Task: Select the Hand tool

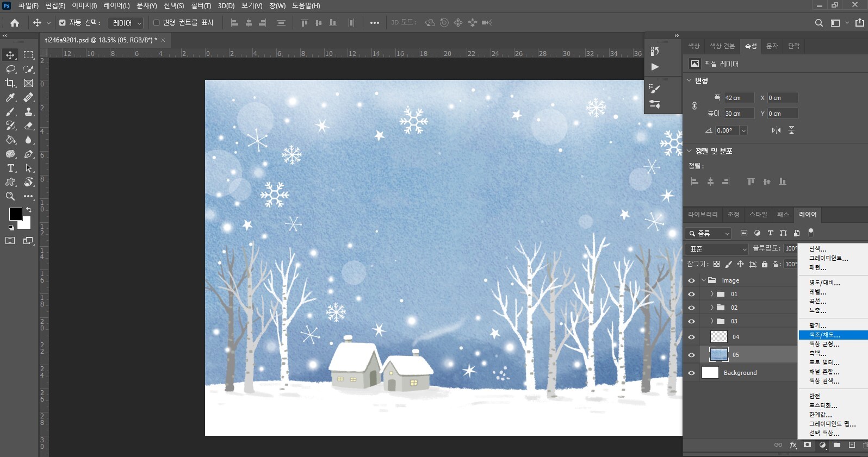Action: pyautogui.click(x=29, y=182)
